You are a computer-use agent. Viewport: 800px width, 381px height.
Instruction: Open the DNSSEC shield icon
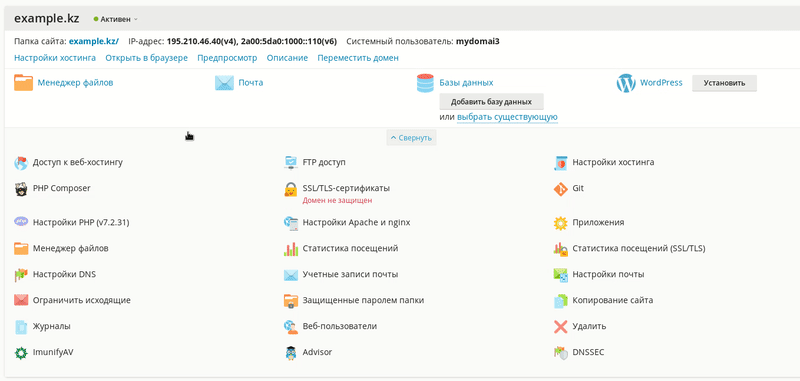pos(560,353)
